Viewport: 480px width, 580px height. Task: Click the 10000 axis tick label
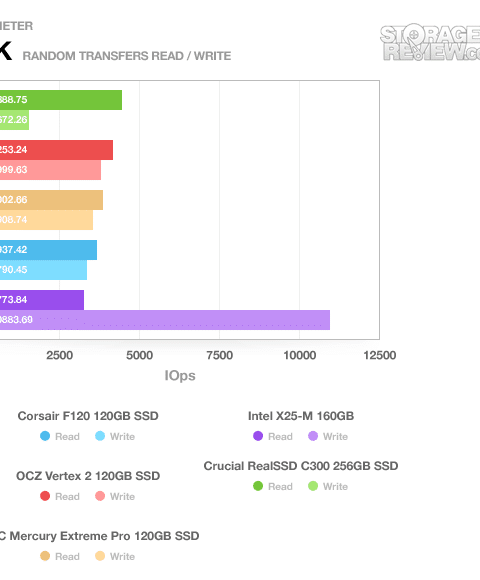point(300,355)
